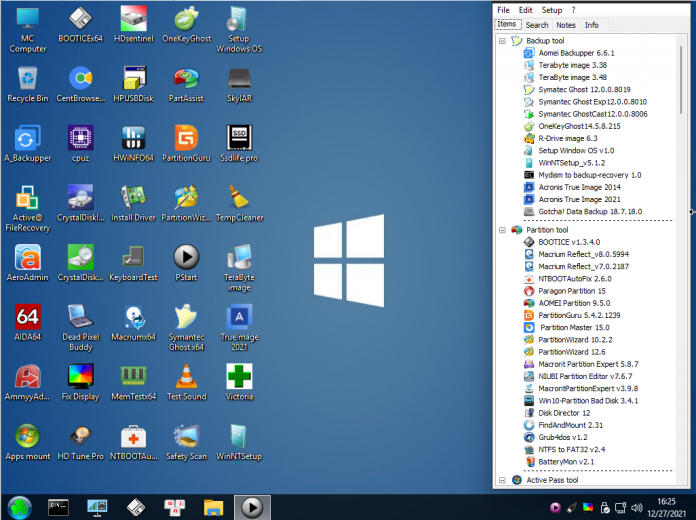
Task: Collapse the Active Pass tool group
Action: pos(502,480)
